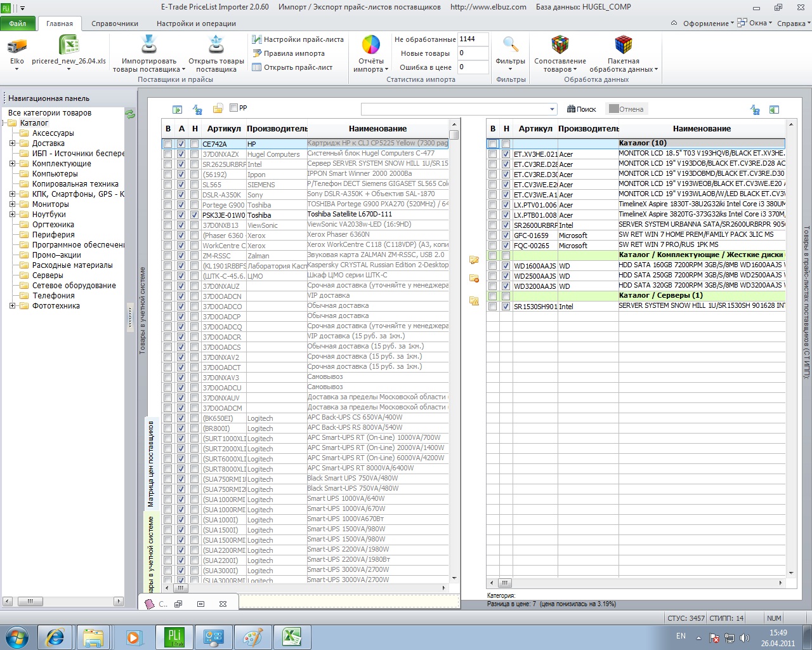Click the Excel export icon above right grid
This screenshot has width=812, height=650.
[774, 109]
